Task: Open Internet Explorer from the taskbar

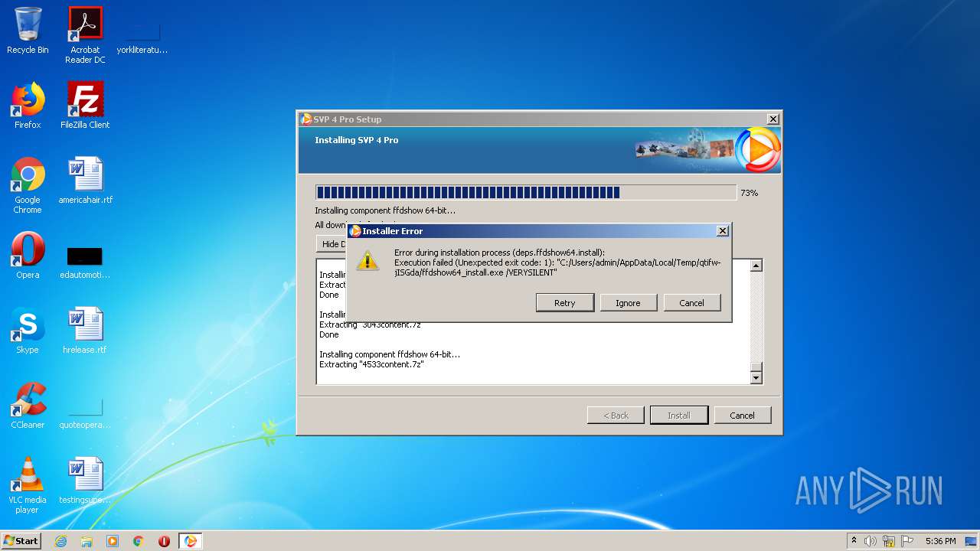Action: click(60, 541)
